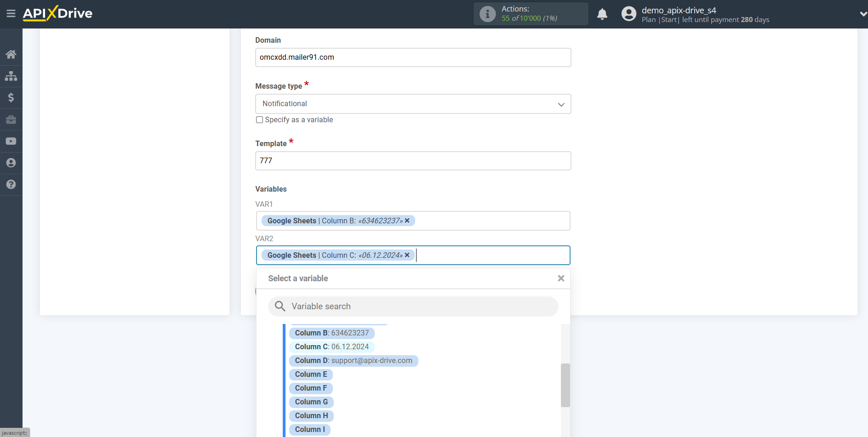Go to home via sidebar house icon

[x=11, y=54]
